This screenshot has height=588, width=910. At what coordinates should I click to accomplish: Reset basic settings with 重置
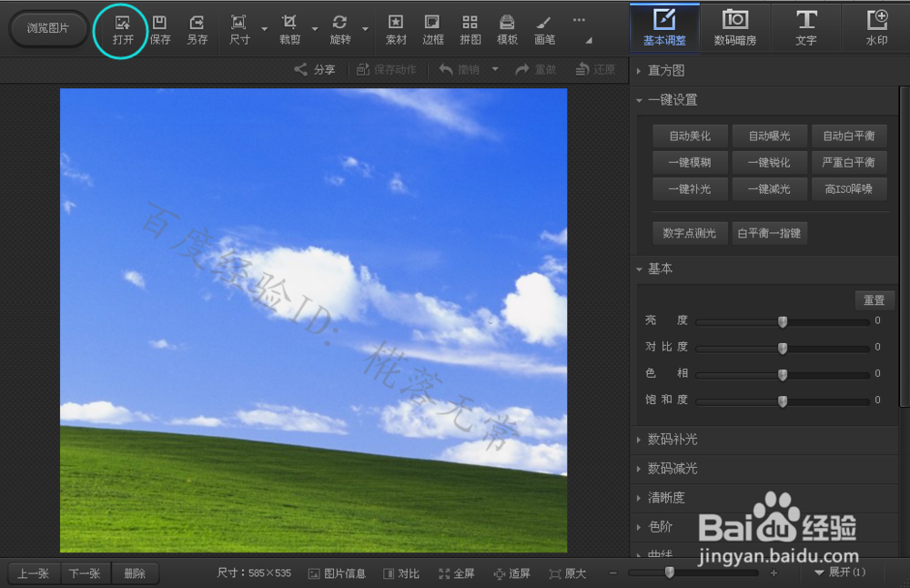pos(874,300)
